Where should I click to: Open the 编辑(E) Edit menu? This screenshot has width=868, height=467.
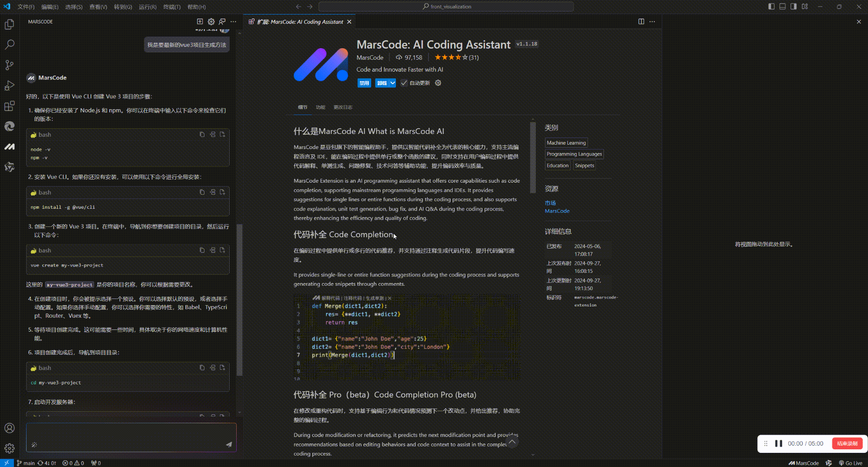click(x=50, y=7)
